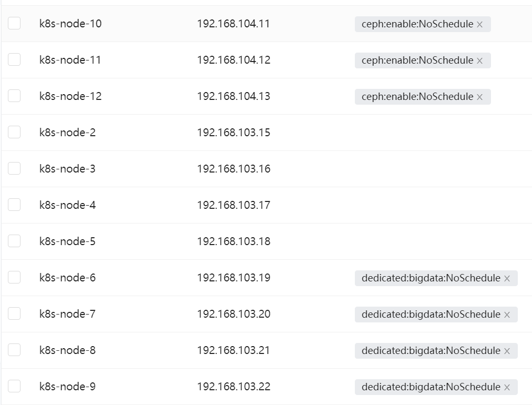Screen dimensions: 532x405
Task: Click IP address 192.168.103.19
Action: click(233, 278)
